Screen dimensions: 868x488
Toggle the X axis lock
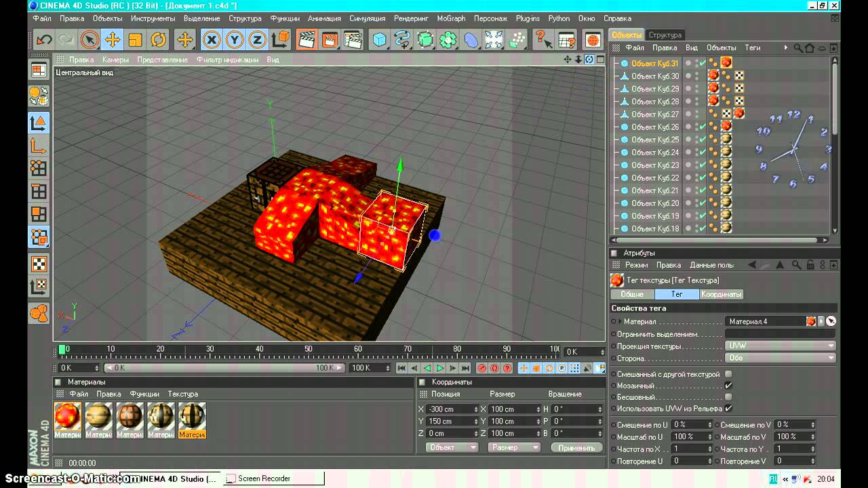[x=212, y=40]
